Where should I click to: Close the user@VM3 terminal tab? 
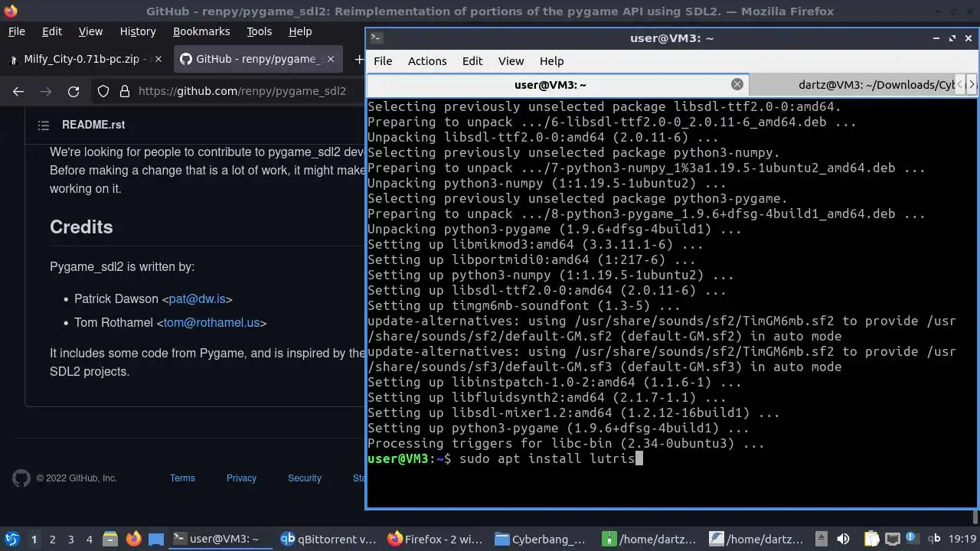tap(737, 84)
